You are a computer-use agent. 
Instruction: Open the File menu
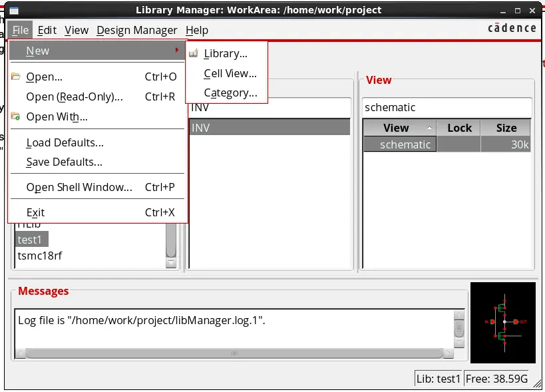coord(20,30)
